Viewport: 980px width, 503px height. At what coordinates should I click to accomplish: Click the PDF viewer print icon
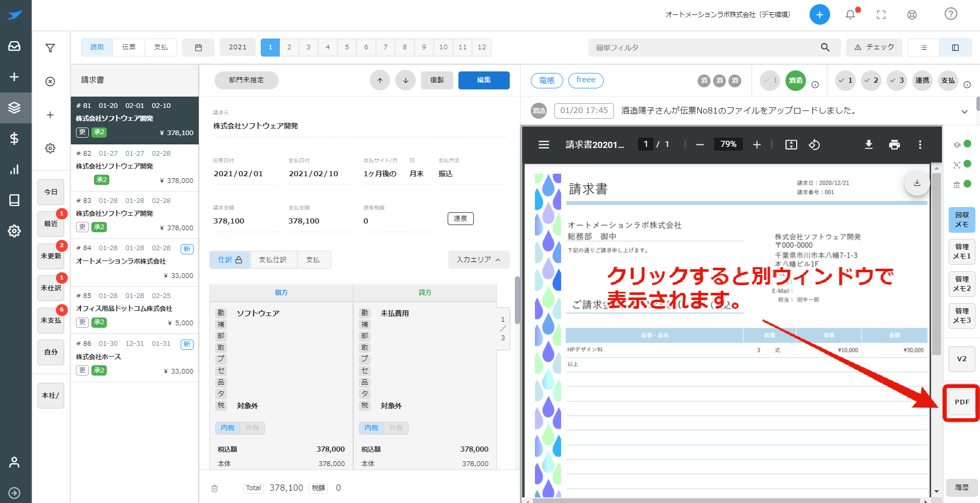tap(894, 145)
